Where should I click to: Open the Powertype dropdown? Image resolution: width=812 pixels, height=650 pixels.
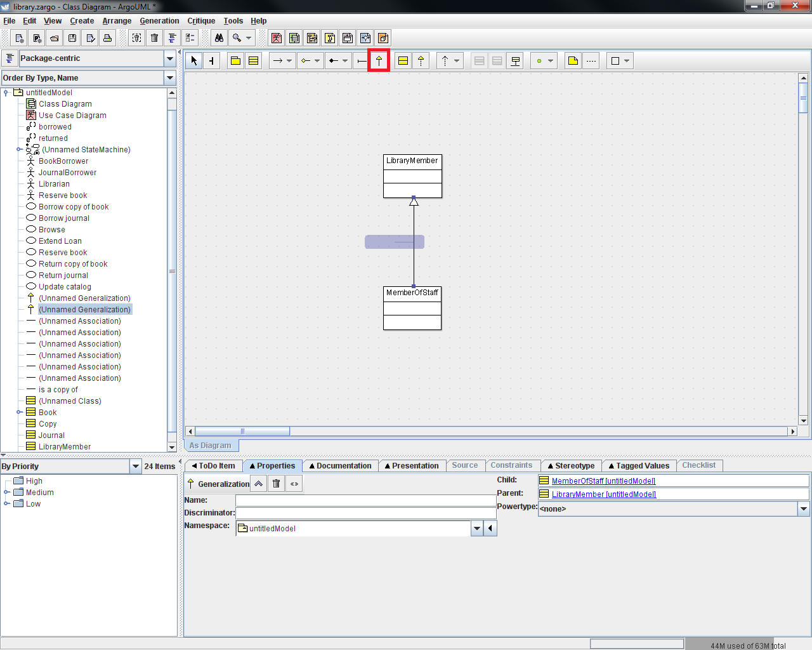coord(804,509)
